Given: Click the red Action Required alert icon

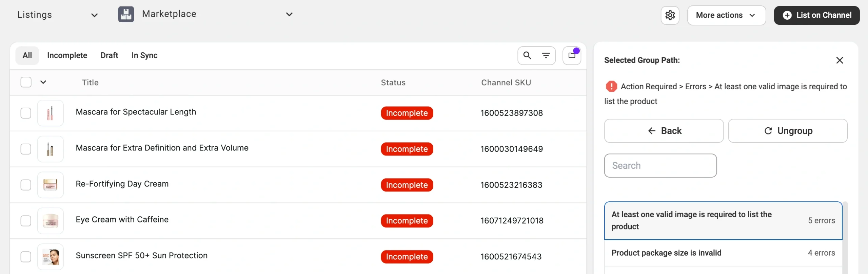Looking at the screenshot, I should pos(611,87).
